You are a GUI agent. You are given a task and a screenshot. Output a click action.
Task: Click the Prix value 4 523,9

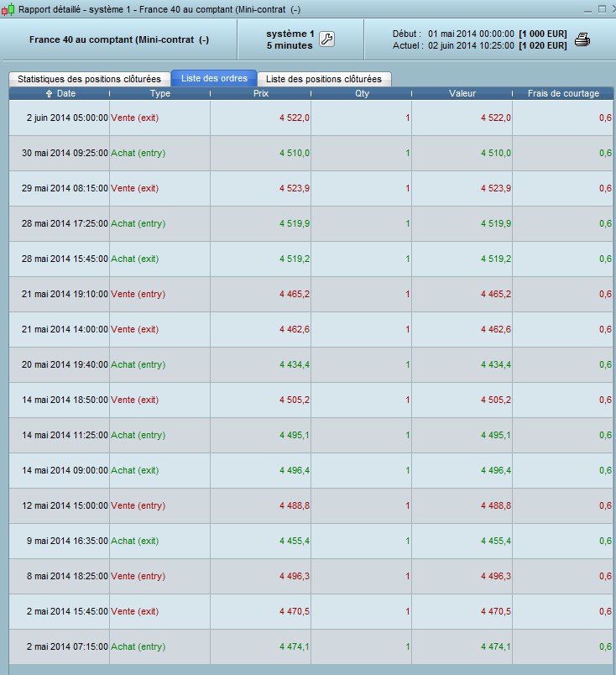[x=295, y=188]
